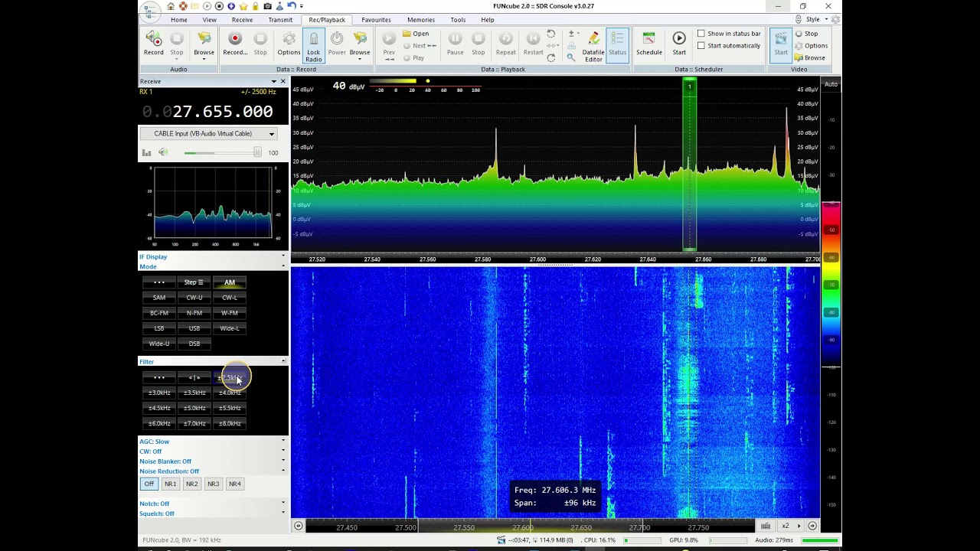Viewport: 980px width, 551px height.
Task: Click the magnifier zoom icon in Playback
Action: click(x=571, y=57)
